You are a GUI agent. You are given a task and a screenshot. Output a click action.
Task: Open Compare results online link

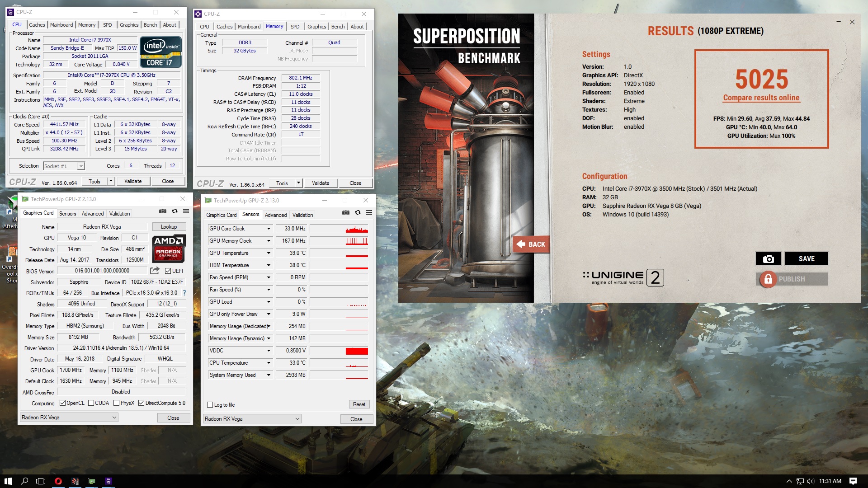[761, 98]
